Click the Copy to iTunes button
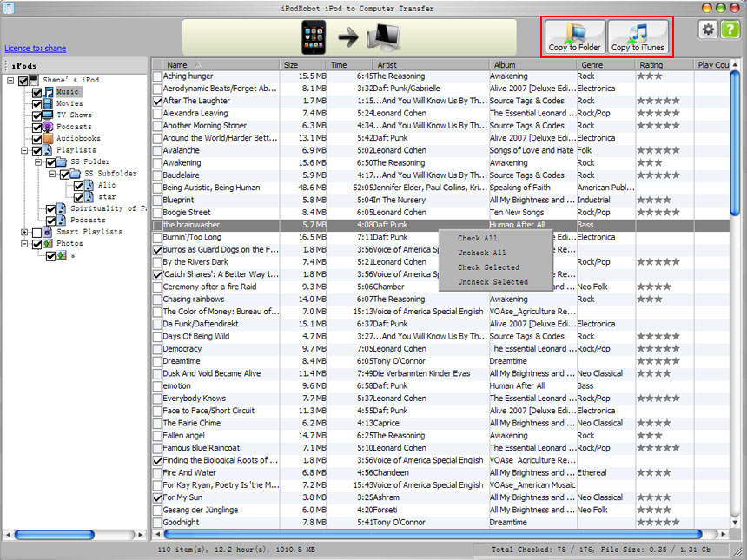The width and height of the screenshot is (747, 560). 638,36
